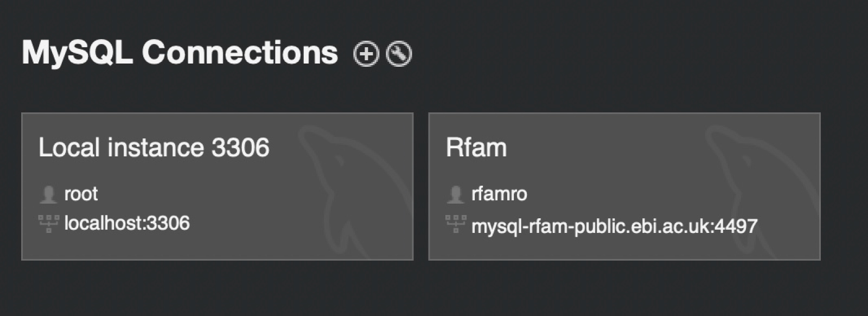Open the Local instance 3306 connection tile
The height and width of the screenshot is (316, 868).
(217, 186)
